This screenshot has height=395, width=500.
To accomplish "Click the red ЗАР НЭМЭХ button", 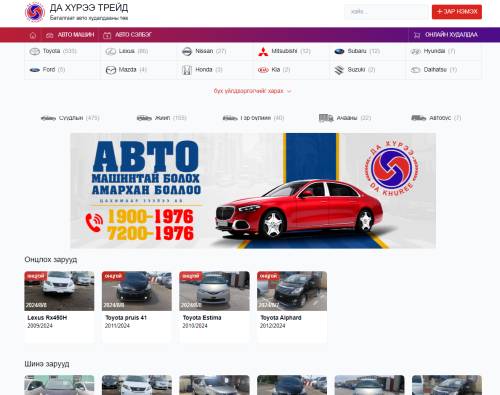I will pyautogui.click(x=457, y=12).
